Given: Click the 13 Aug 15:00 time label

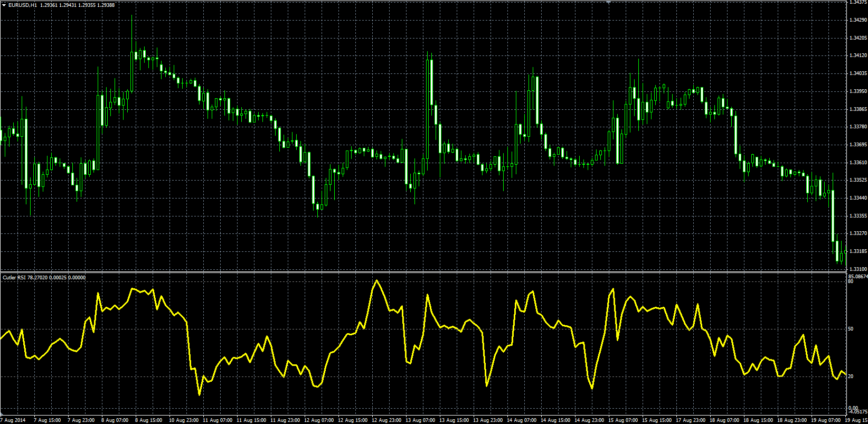Looking at the screenshot, I should click(x=454, y=420).
